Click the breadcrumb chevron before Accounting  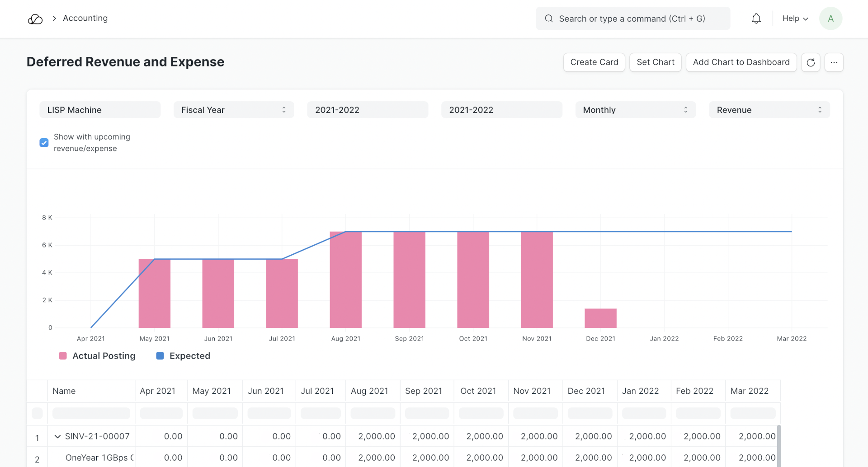tap(54, 19)
